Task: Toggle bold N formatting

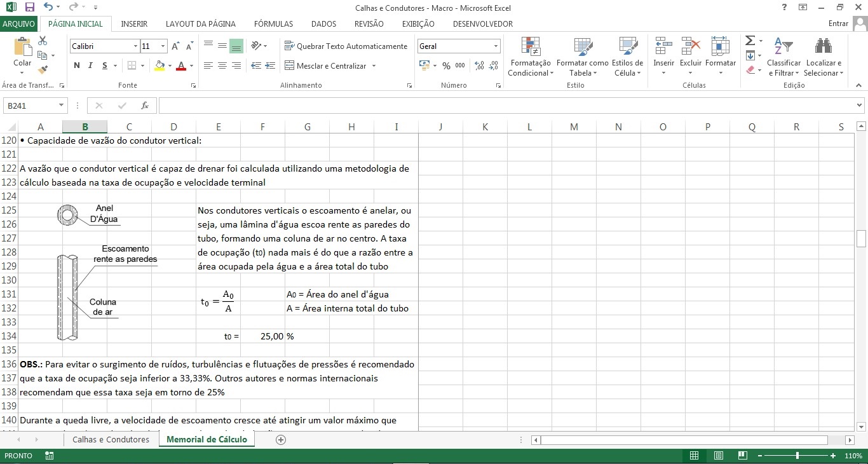Action: coord(77,65)
